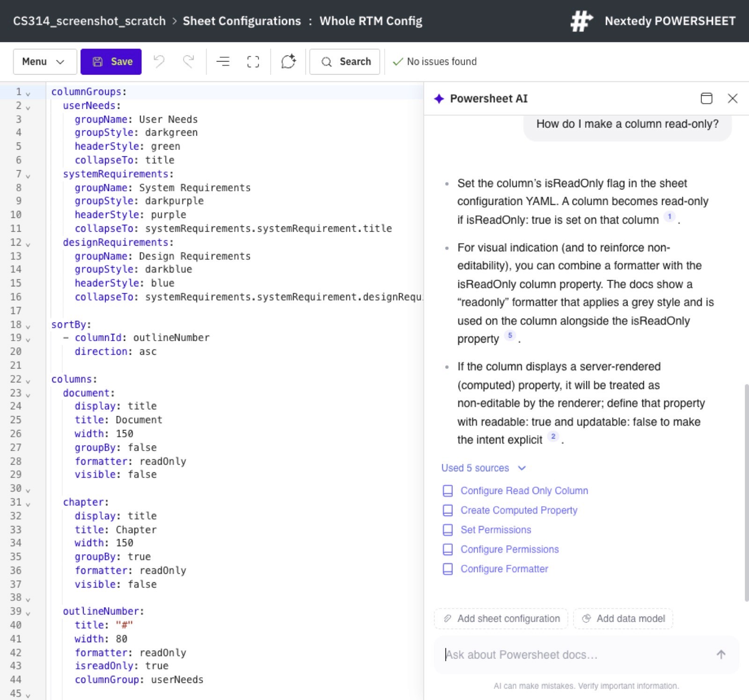Collapse fold arrow on line 23 document

[28, 395]
